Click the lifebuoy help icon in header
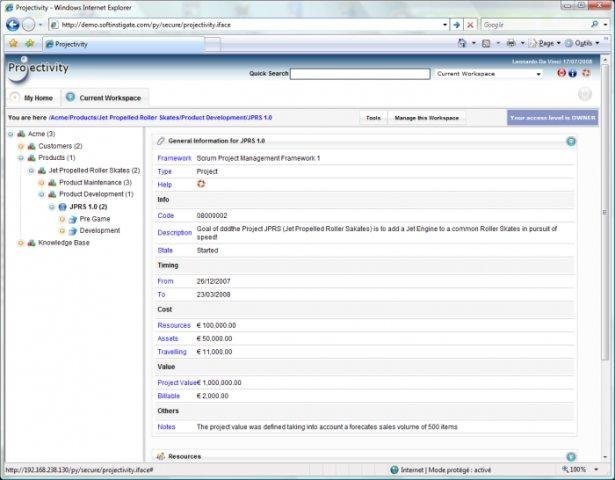This screenshot has height=480, width=615. [586, 73]
